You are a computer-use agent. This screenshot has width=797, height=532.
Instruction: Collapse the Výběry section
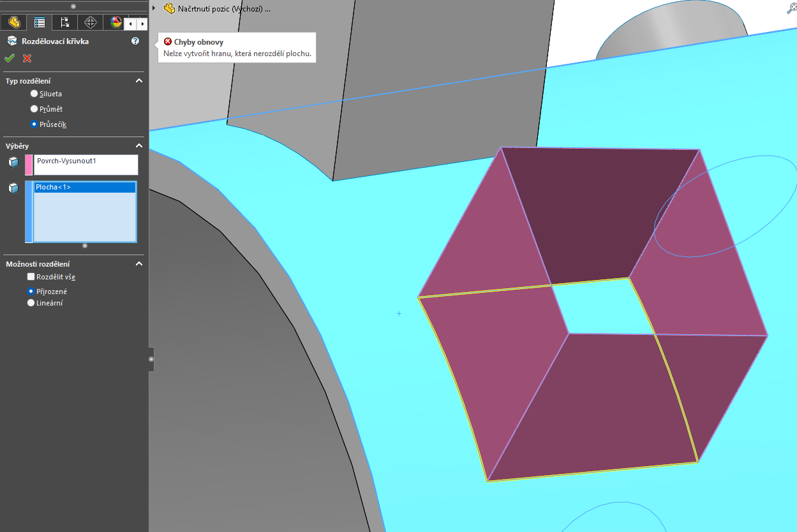tap(138, 146)
